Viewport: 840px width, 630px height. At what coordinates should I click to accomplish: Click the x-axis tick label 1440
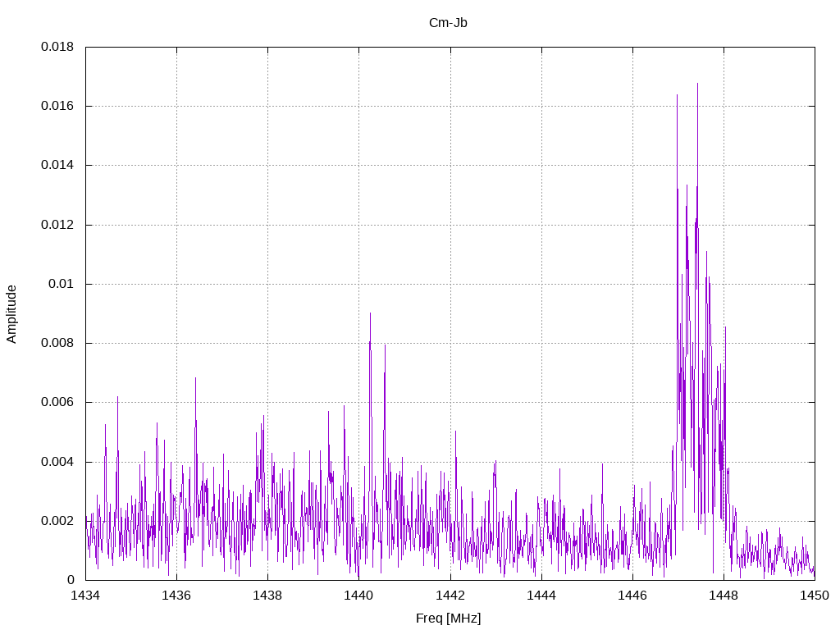click(359, 596)
